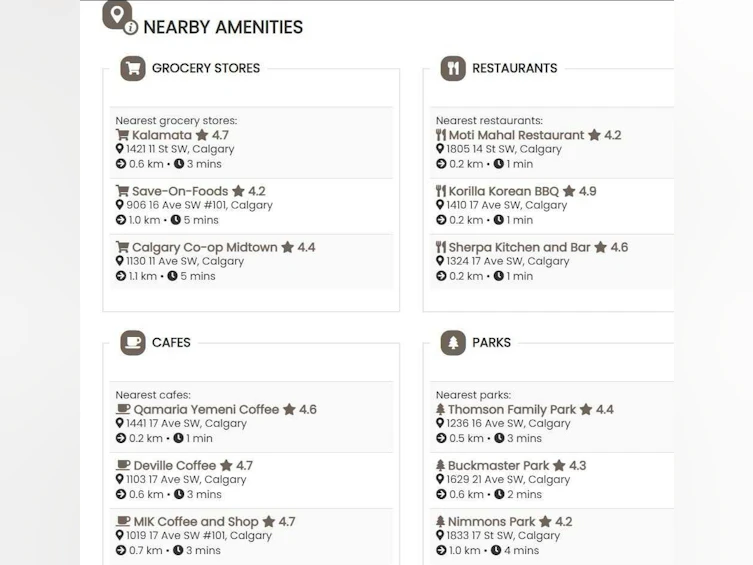Open the Korilla Korean BBQ listing
Screen dimensions: 753x565
pyautogui.click(x=504, y=191)
